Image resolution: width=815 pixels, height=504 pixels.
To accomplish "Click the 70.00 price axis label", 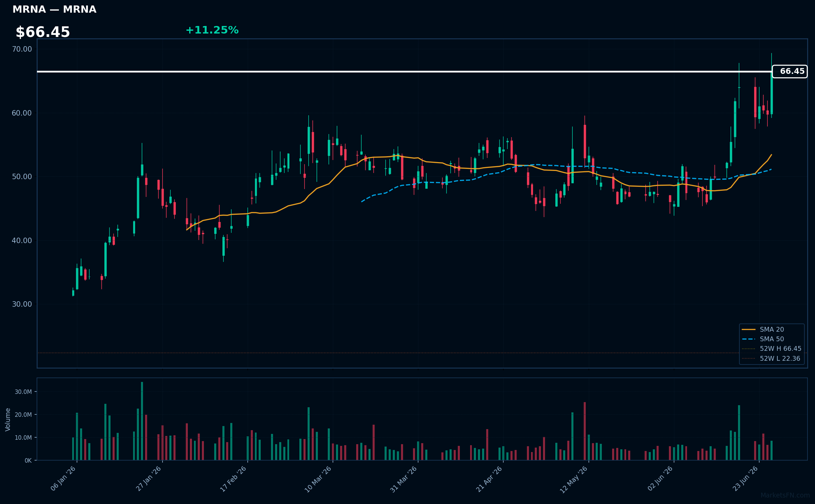I will [22, 49].
